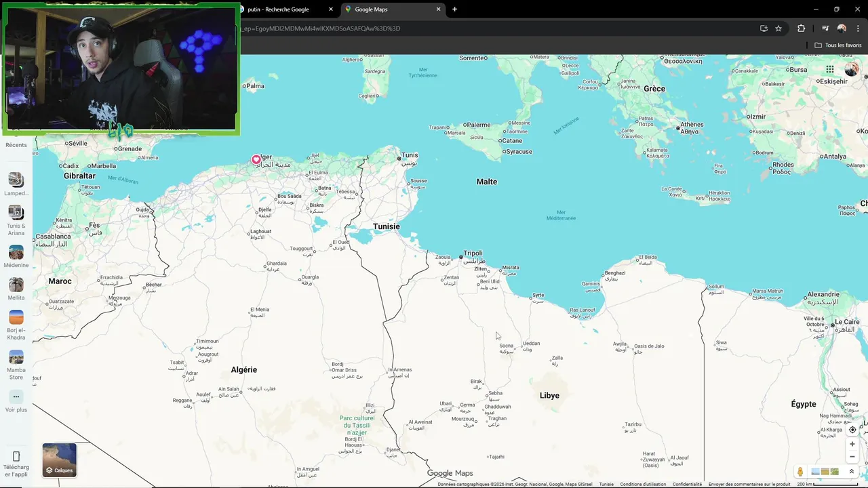Click the Tunisie country label on map

coord(387,226)
